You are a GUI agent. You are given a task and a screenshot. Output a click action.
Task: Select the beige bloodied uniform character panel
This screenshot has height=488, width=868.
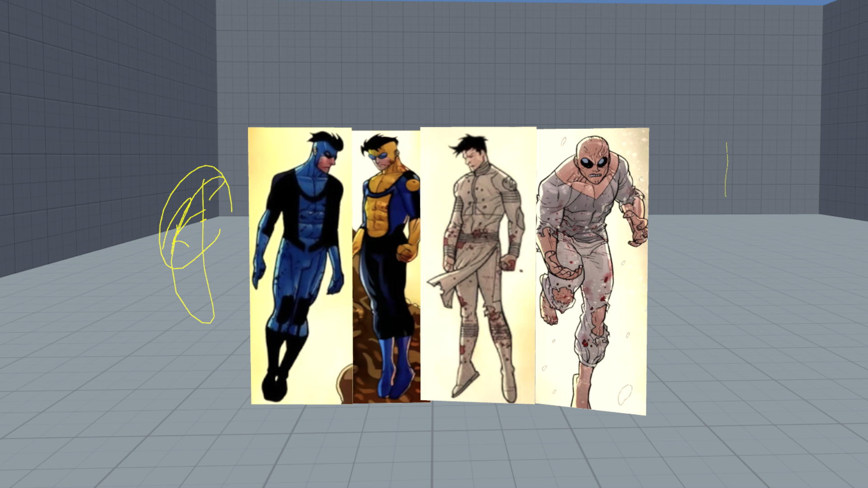point(478,264)
